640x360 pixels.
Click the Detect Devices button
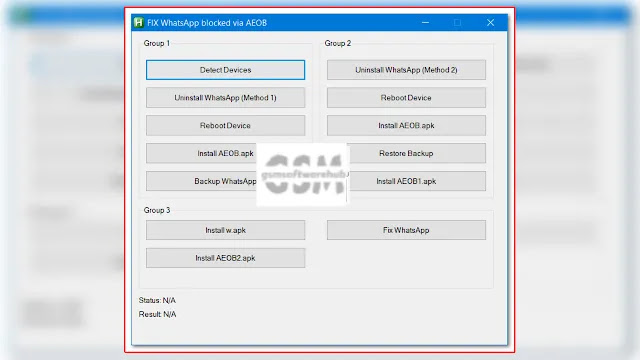[225, 70]
